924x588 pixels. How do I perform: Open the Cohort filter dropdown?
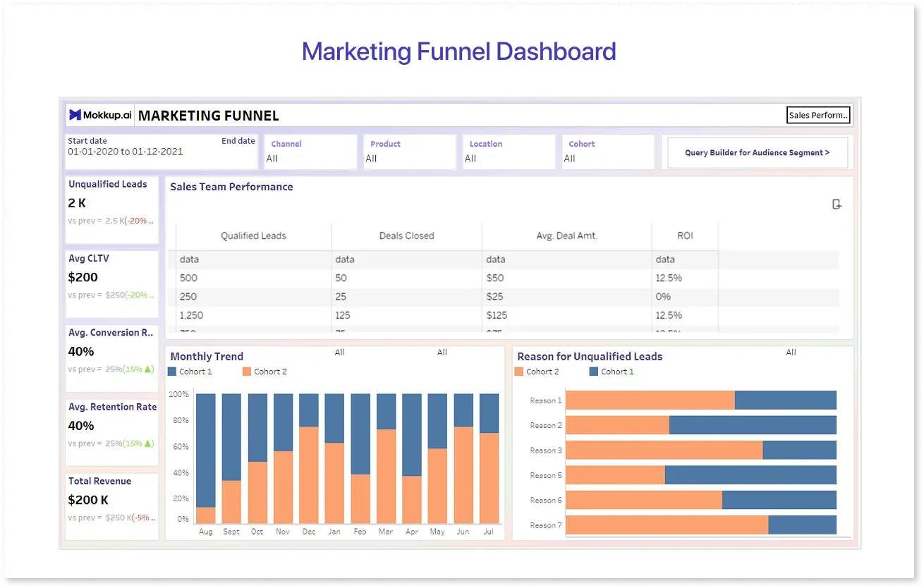pos(608,152)
